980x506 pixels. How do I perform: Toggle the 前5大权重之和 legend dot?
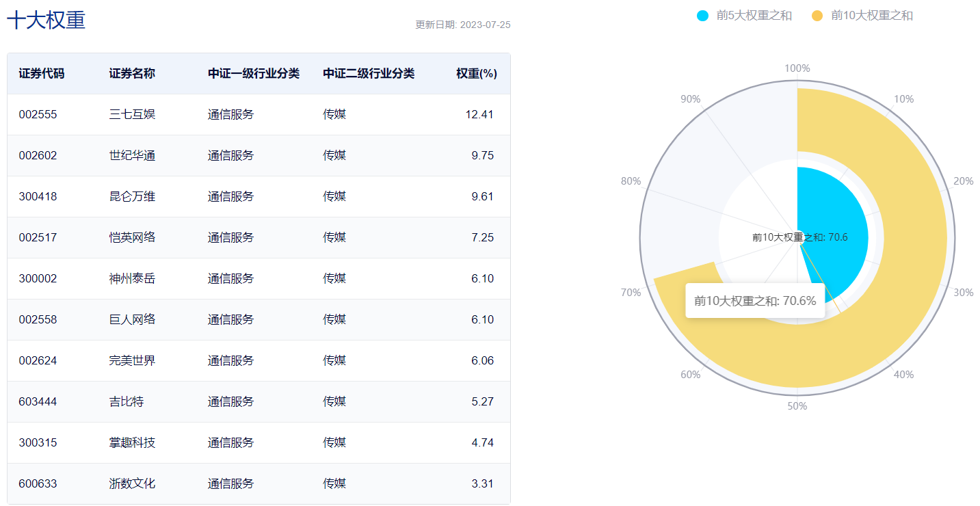(x=703, y=16)
